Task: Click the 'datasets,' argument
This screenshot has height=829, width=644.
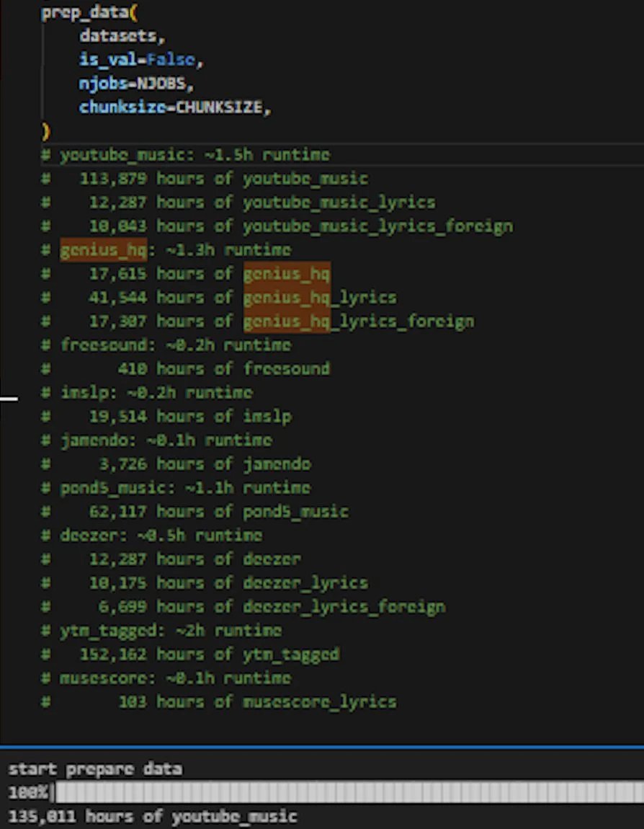Action: (x=122, y=36)
